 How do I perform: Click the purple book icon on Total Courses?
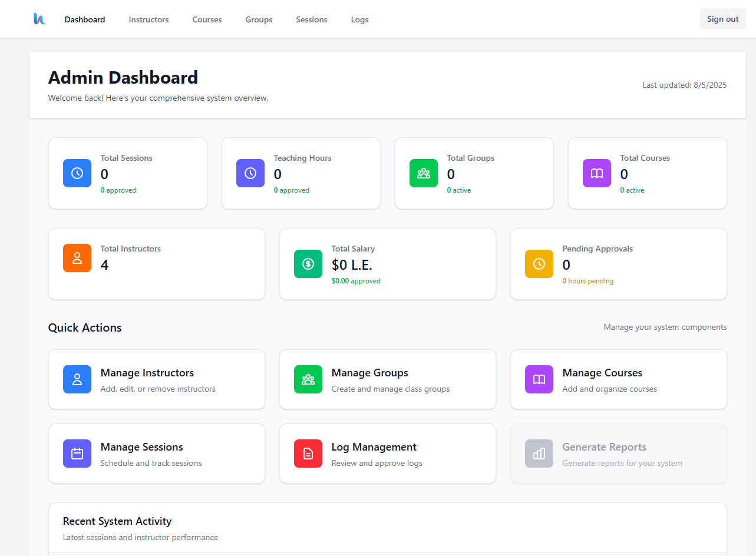click(596, 173)
